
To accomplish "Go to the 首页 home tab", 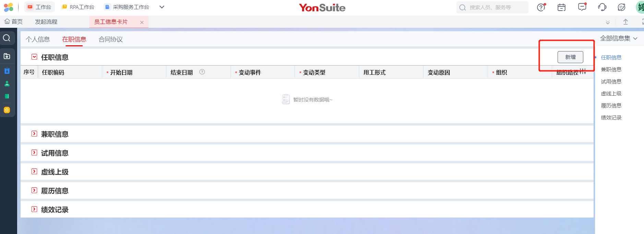I will point(14,22).
